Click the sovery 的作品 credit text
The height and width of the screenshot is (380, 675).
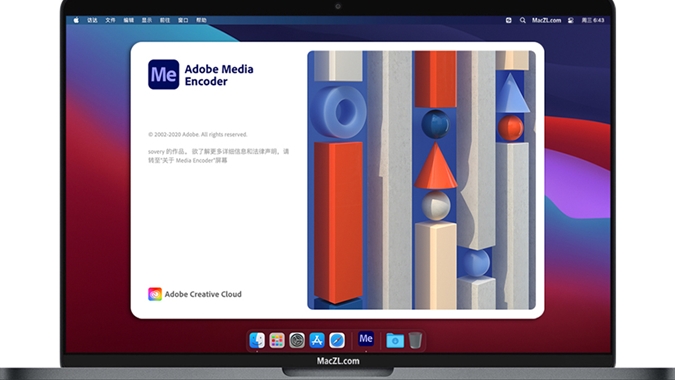point(219,156)
